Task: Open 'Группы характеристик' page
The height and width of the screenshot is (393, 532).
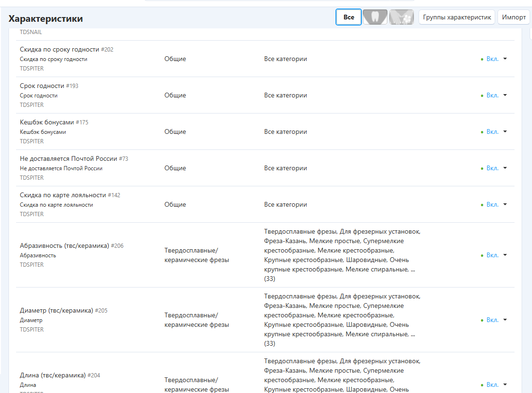Action: click(457, 17)
